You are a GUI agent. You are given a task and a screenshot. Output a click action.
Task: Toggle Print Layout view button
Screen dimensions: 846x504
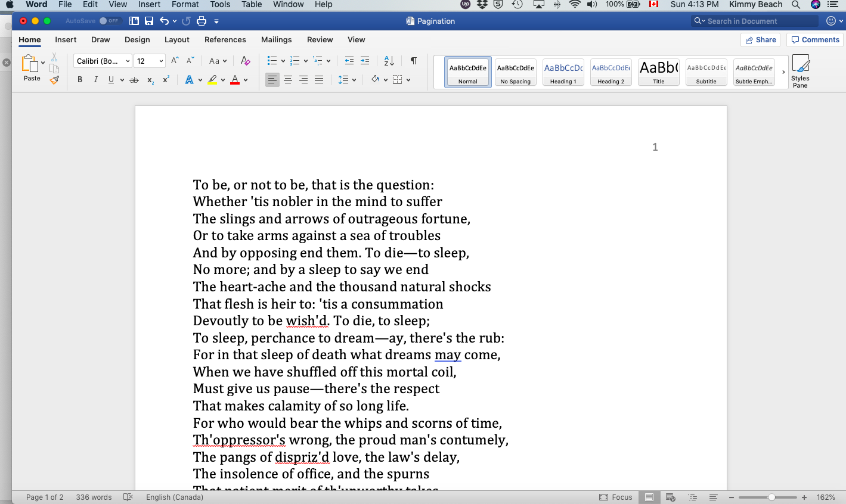coord(649,497)
